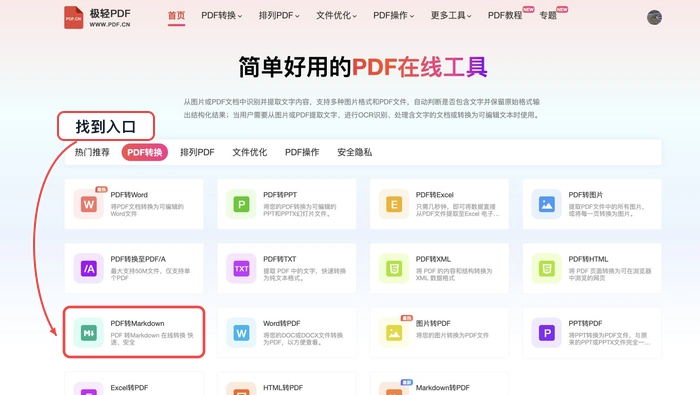
Task: Switch to the 安全隐私 category tab
Action: tap(354, 152)
